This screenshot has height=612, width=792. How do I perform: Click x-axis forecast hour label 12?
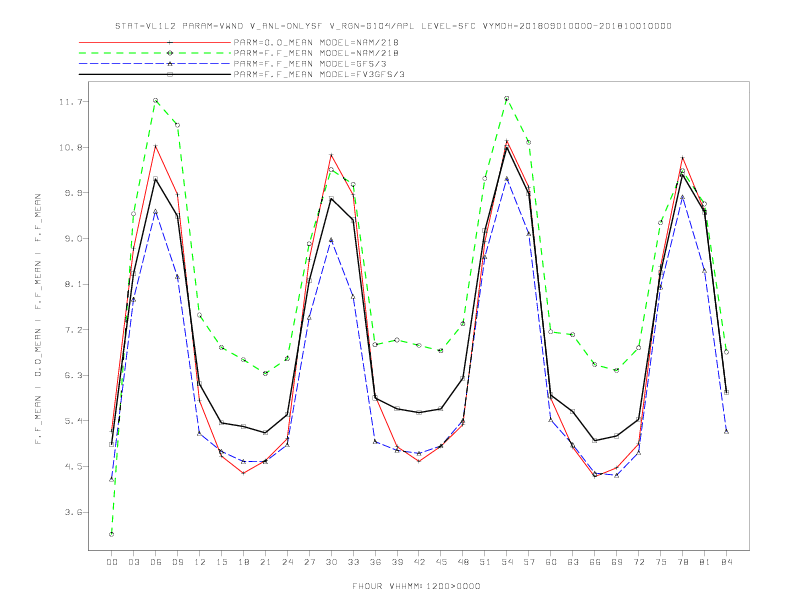[200, 562]
